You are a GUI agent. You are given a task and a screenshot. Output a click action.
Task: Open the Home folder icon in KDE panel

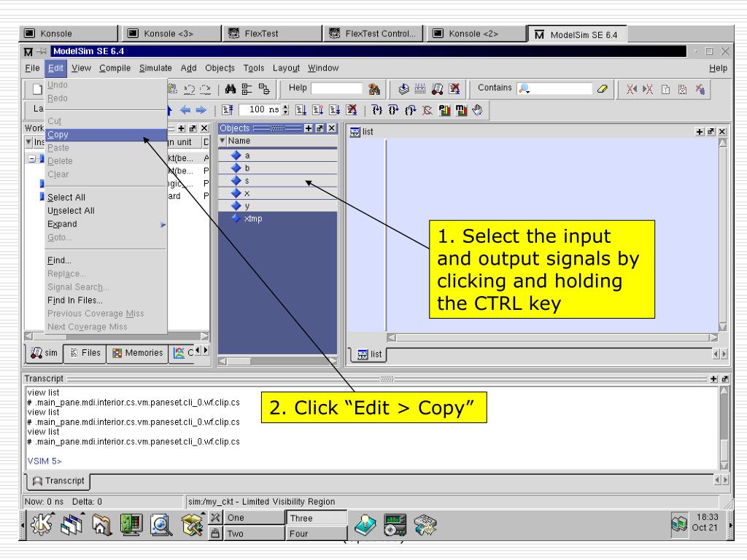[101, 524]
